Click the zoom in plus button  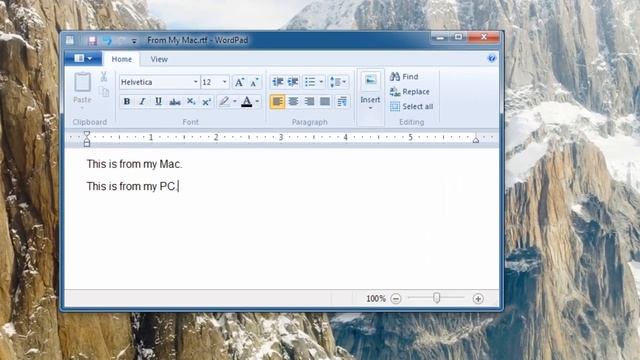point(478,299)
